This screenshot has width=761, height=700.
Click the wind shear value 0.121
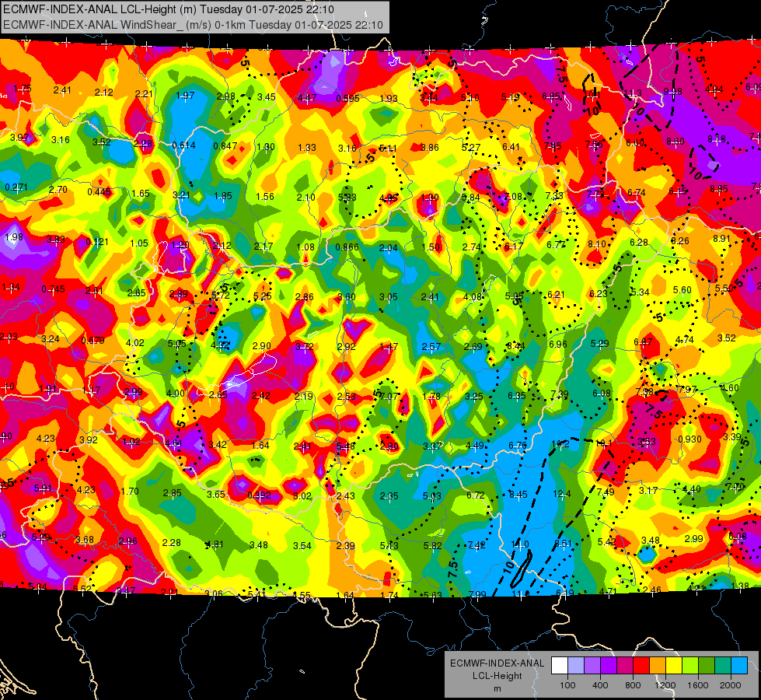click(97, 242)
